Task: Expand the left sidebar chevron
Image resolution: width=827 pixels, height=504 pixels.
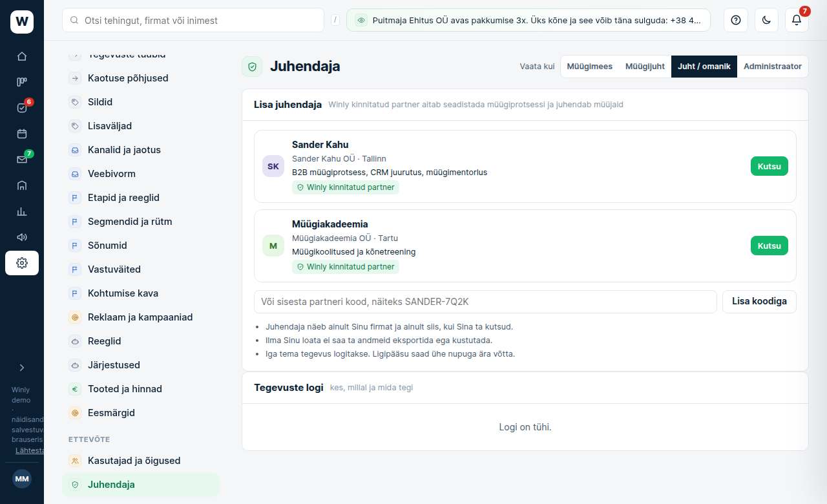Action: coord(22,368)
